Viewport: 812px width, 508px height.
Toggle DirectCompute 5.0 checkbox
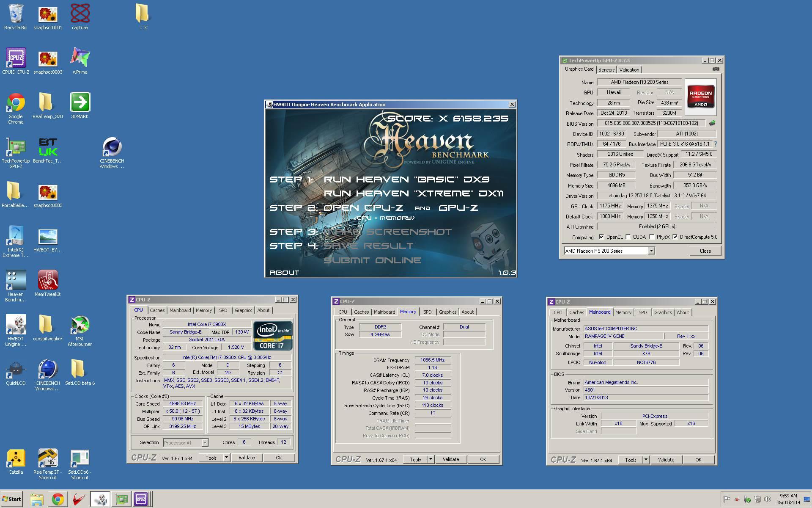click(675, 237)
